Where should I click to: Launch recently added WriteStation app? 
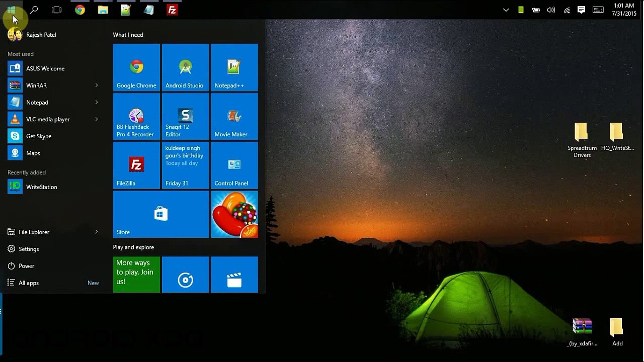(x=53, y=187)
